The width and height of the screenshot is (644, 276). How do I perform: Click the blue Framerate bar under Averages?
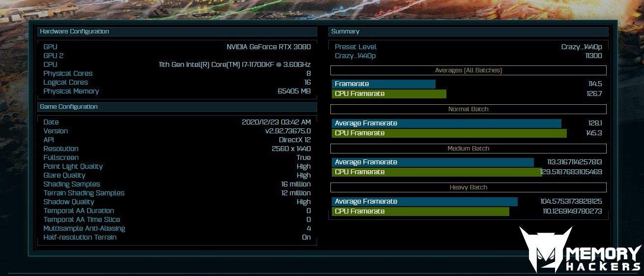point(383,84)
